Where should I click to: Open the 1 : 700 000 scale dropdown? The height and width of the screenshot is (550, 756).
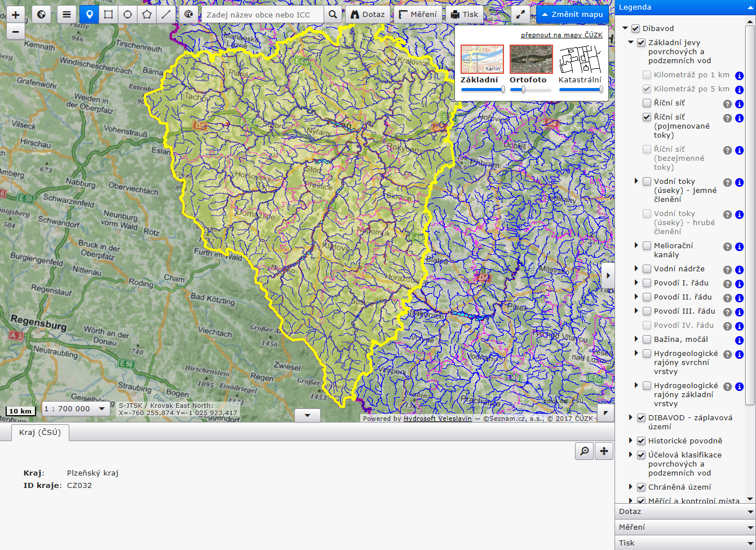coord(76,408)
